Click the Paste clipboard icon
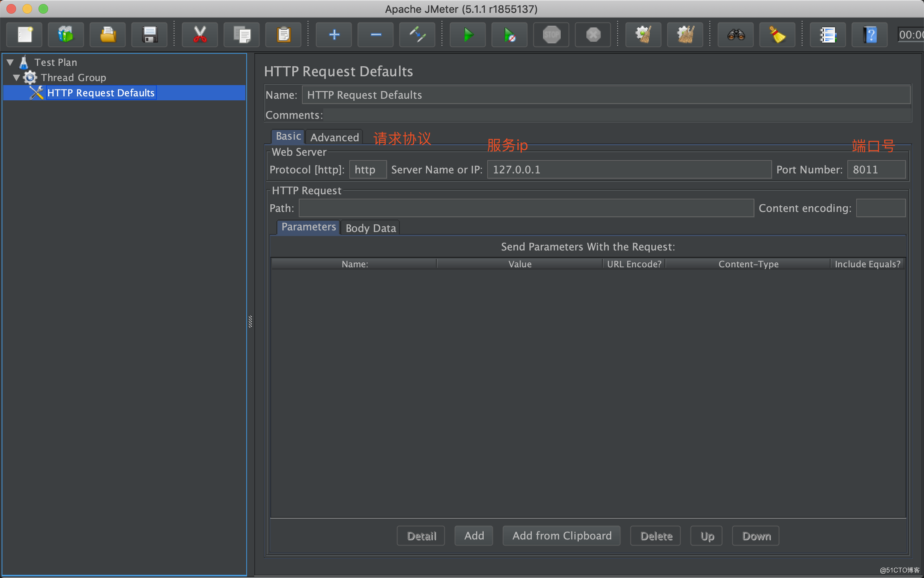 click(284, 35)
